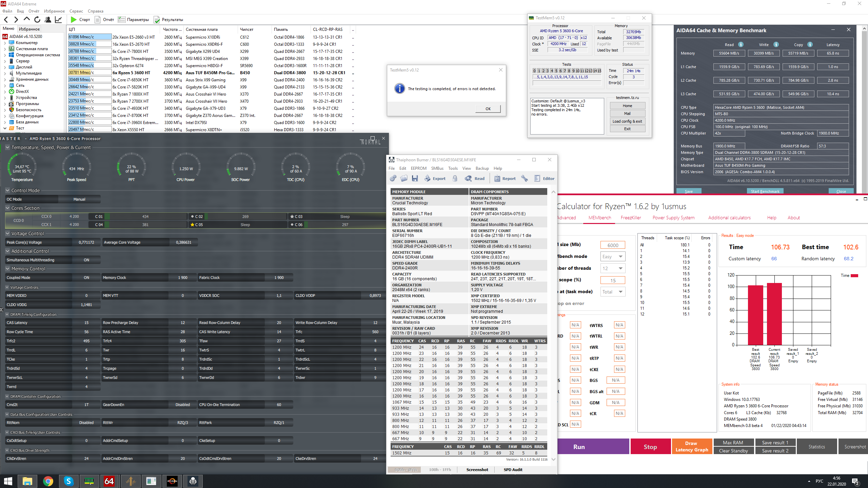Image resolution: width=868 pixels, height=488 pixels.
Task: Toggle Simultaneous Multithreading ON value
Action: tap(86, 260)
